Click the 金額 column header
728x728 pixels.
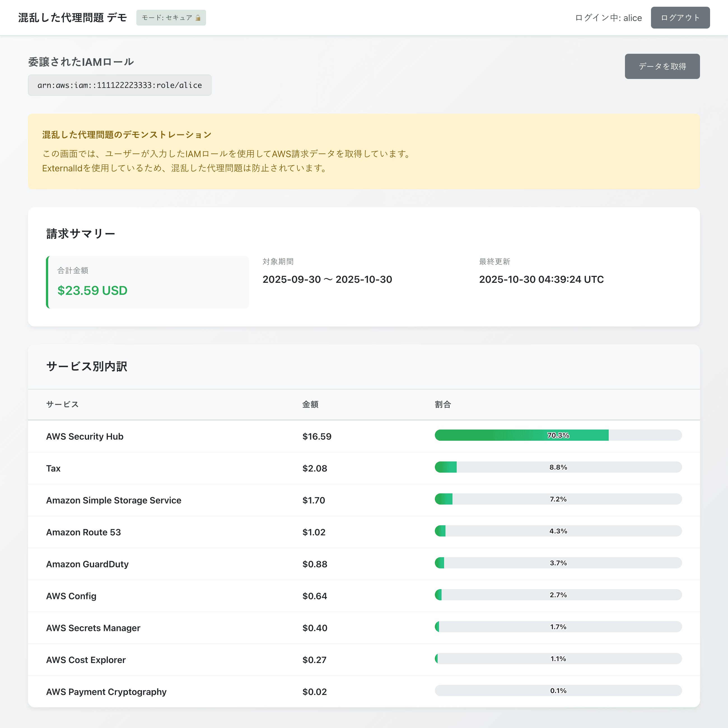[x=310, y=404]
